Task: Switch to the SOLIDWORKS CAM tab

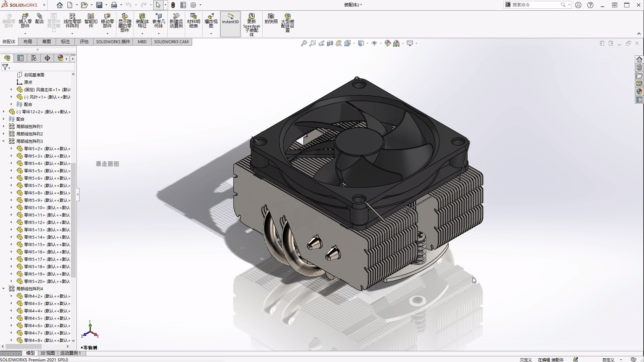Action: tap(172, 42)
